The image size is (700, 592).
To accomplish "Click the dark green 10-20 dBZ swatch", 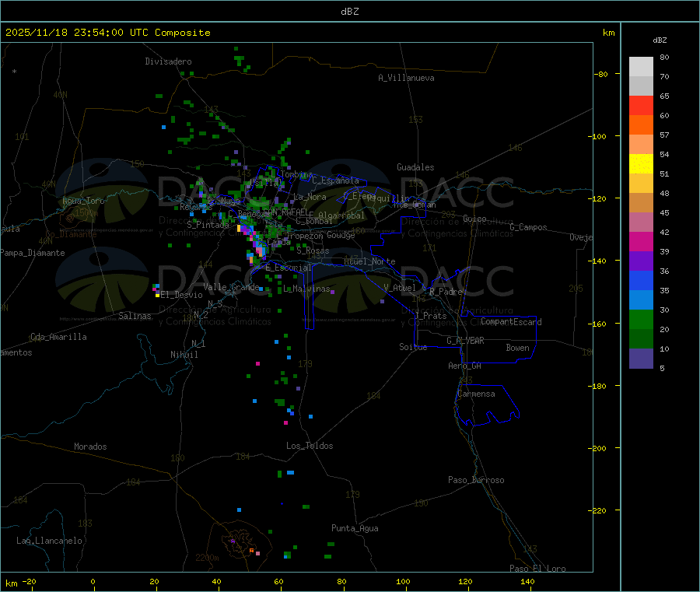I will (641, 339).
